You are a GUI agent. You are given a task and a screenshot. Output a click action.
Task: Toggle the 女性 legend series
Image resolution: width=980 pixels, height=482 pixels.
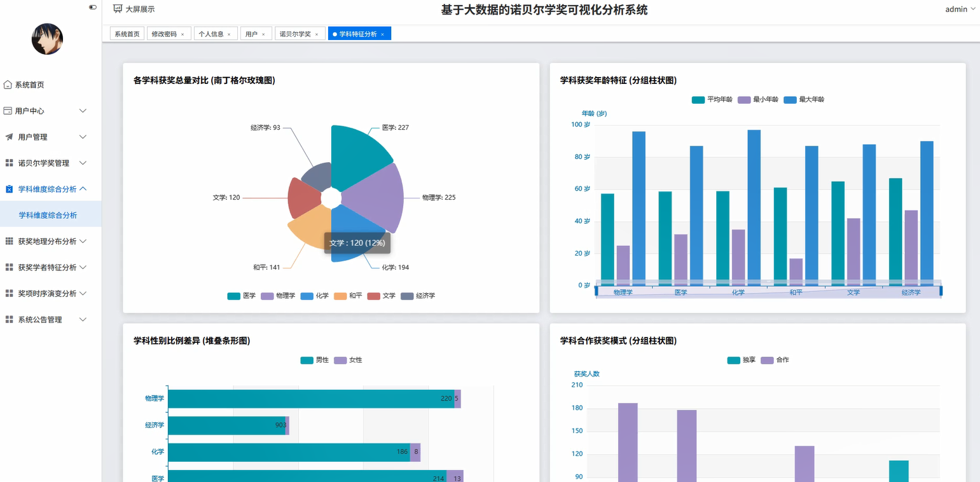[x=348, y=360]
